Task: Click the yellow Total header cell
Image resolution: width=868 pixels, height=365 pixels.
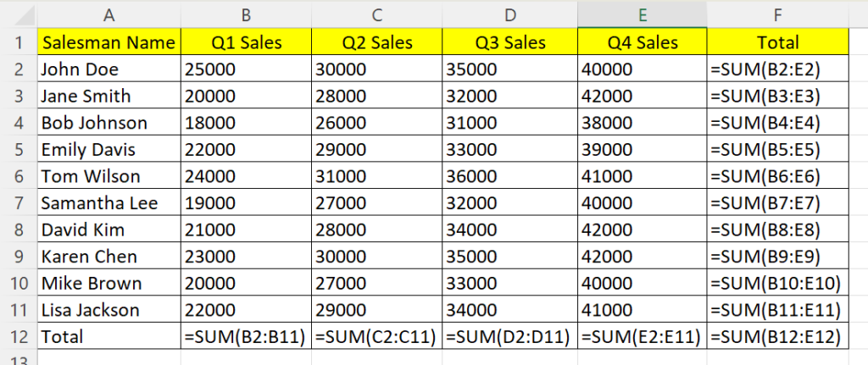Action: pos(777,42)
